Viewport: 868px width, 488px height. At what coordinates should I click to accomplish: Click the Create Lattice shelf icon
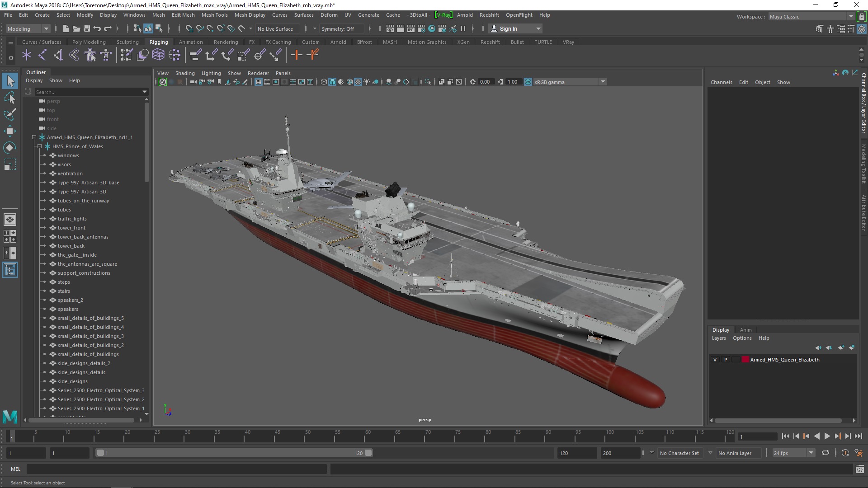[158, 55]
